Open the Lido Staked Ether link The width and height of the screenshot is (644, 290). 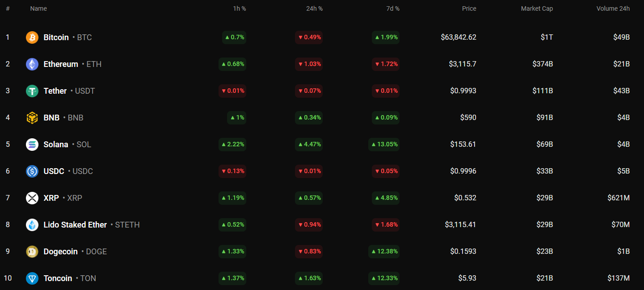click(75, 225)
